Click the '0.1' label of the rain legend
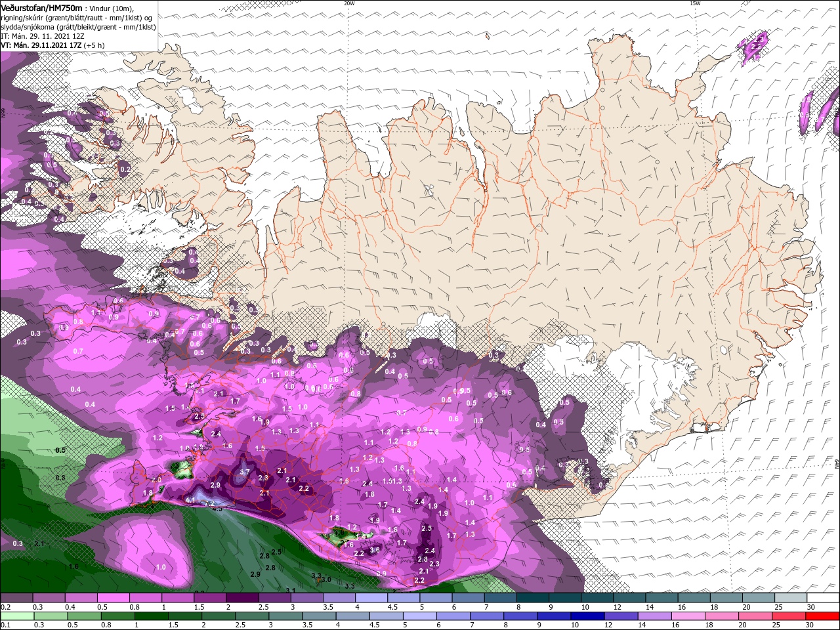The image size is (840, 630). point(5,625)
